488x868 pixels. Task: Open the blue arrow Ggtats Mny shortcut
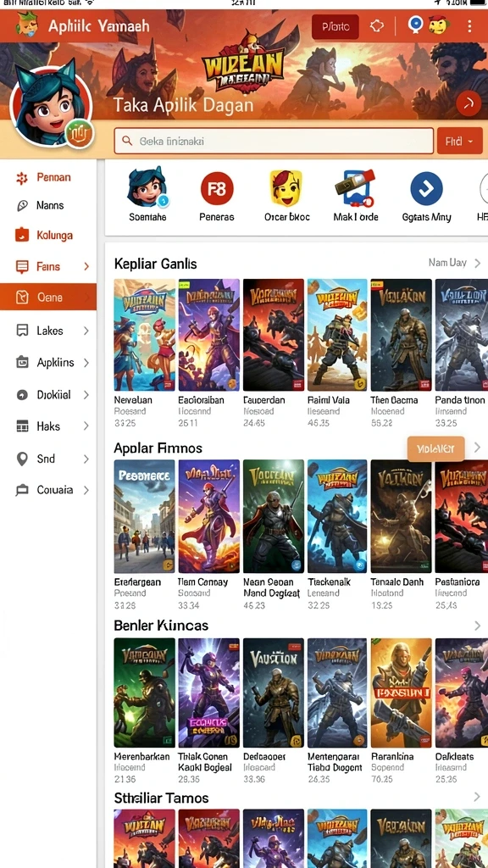(427, 188)
